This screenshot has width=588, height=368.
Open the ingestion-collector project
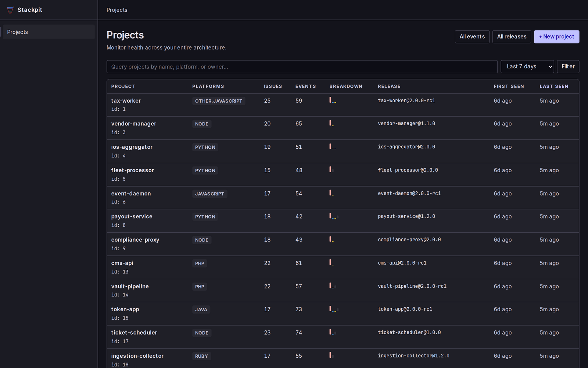coord(137,356)
